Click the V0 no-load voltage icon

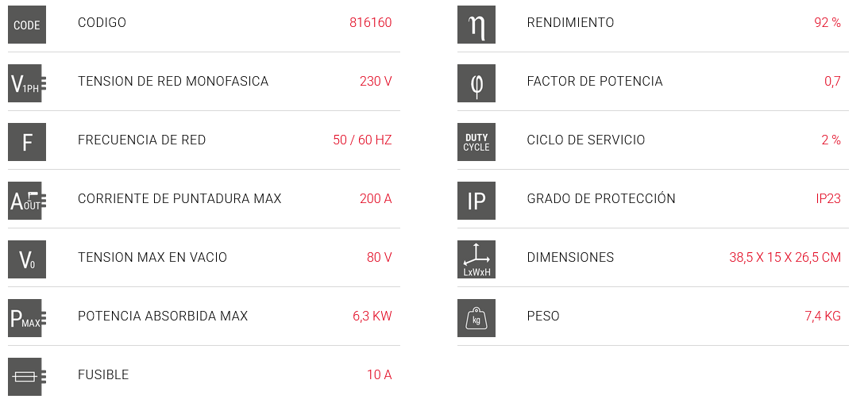point(27,259)
